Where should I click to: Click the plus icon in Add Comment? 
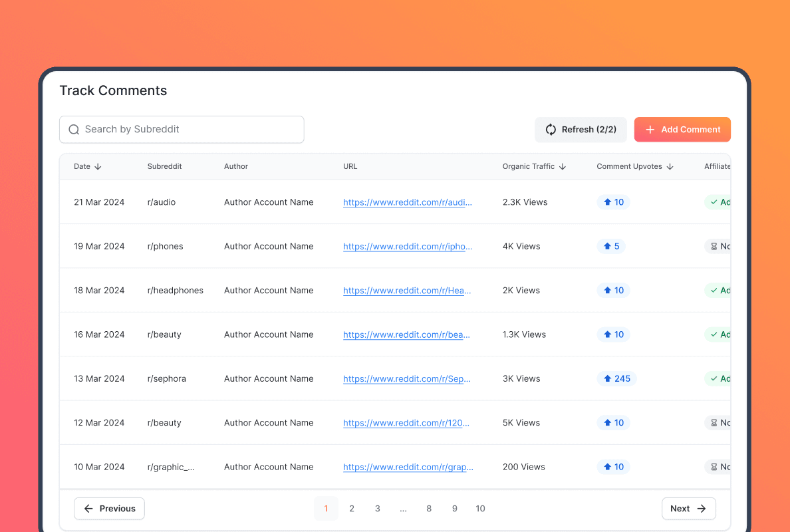tap(650, 130)
